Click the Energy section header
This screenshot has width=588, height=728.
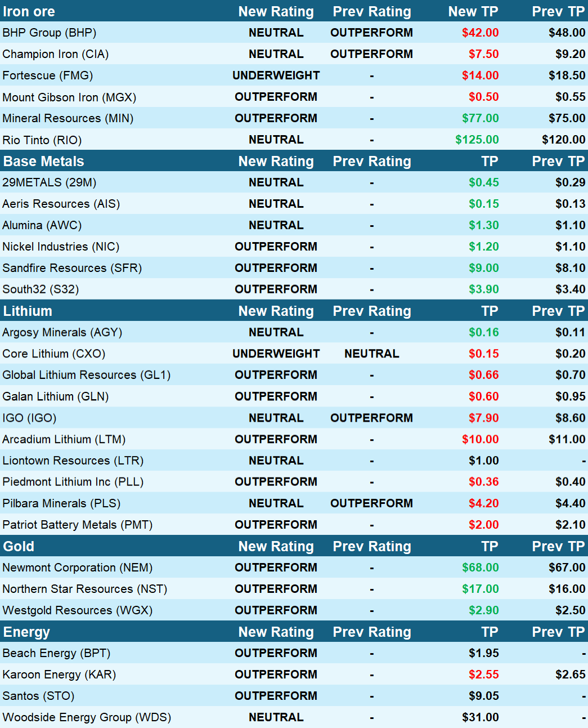click(x=26, y=632)
